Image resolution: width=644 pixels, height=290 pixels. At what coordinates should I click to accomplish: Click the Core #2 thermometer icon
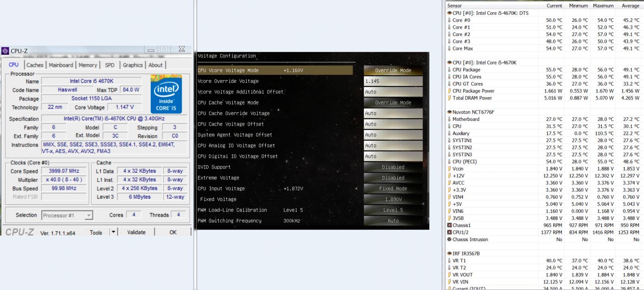point(449,34)
